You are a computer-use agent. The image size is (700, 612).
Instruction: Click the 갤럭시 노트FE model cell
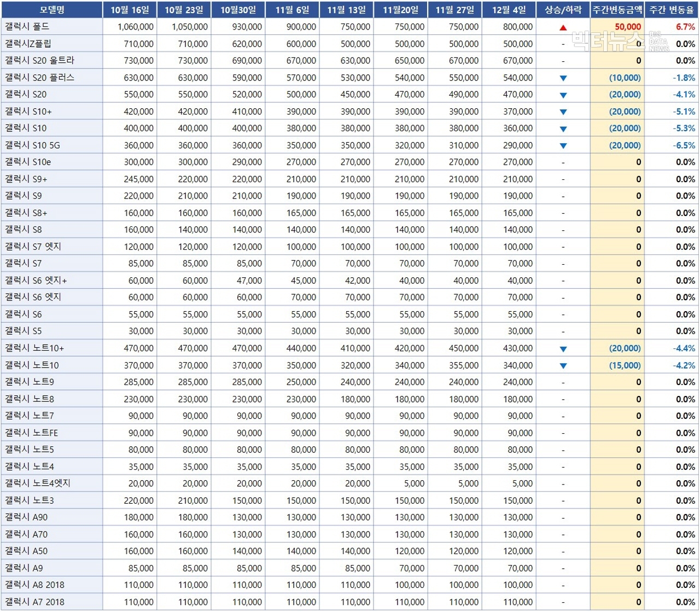point(51,433)
